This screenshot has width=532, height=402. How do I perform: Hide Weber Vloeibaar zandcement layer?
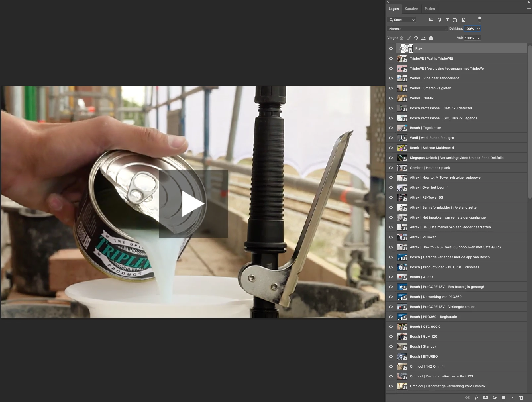click(x=391, y=78)
